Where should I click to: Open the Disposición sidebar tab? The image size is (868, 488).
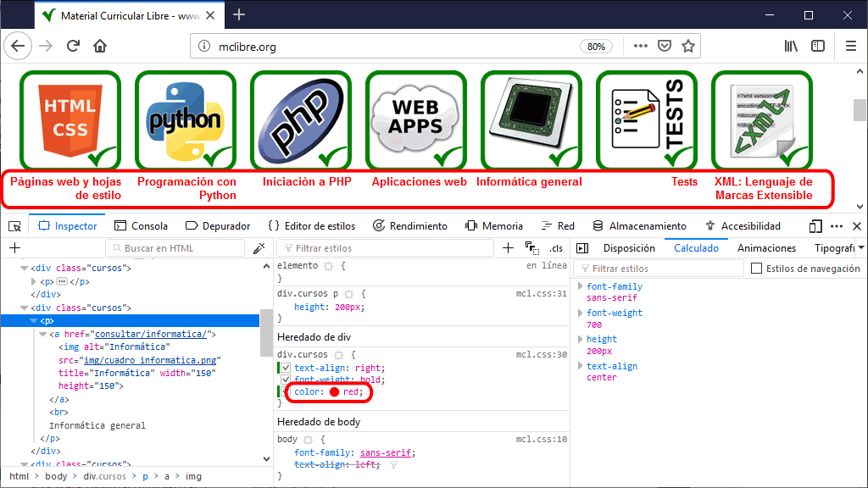628,248
